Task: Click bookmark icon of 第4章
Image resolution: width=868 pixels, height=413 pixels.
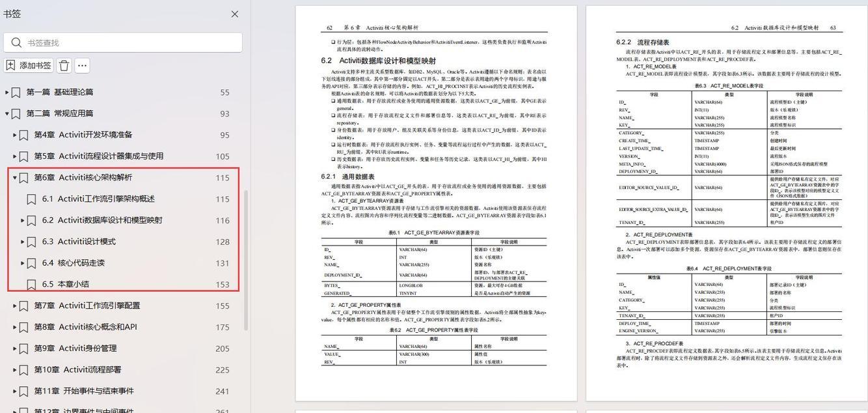Action: point(24,135)
